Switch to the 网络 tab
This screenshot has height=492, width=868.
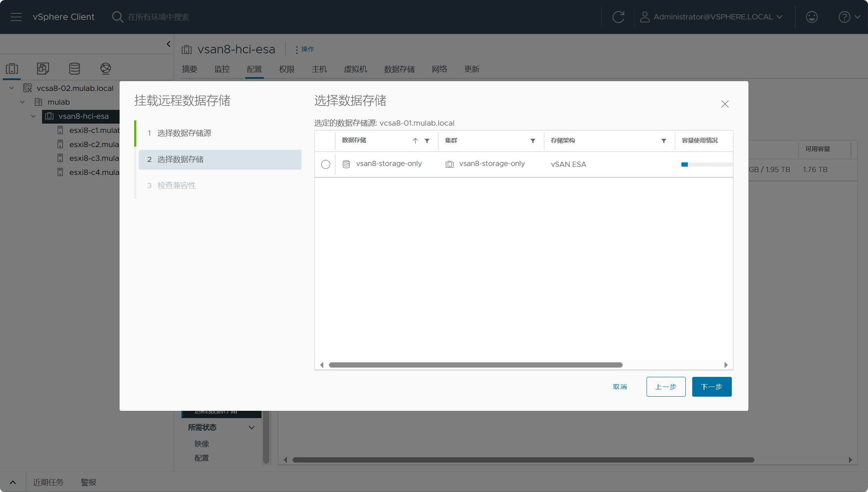click(x=439, y=69)
